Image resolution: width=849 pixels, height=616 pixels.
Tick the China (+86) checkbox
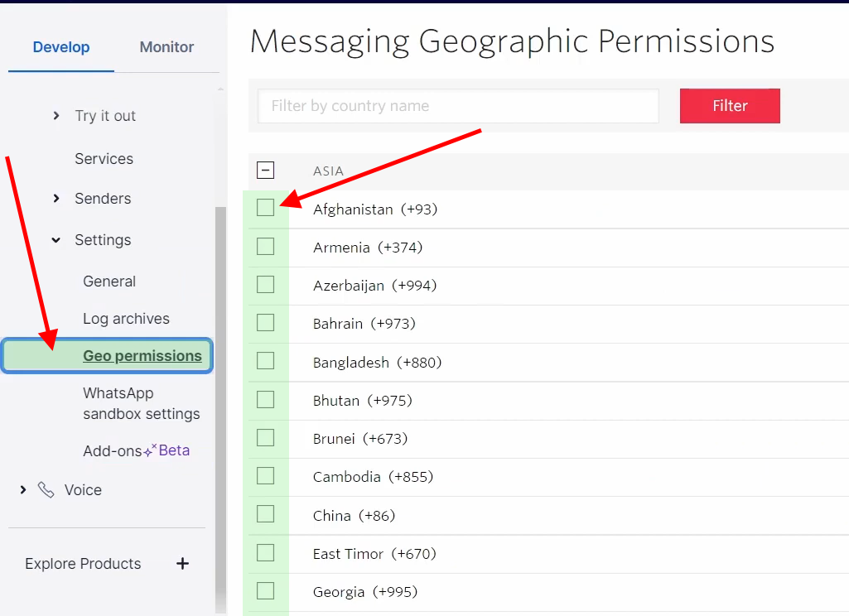point(265,515)
